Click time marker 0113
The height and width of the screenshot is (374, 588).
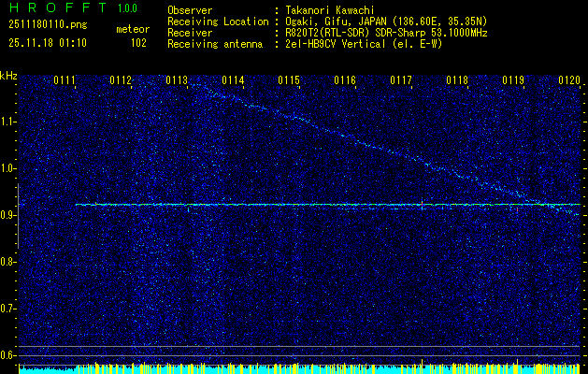tap(177, 79)
